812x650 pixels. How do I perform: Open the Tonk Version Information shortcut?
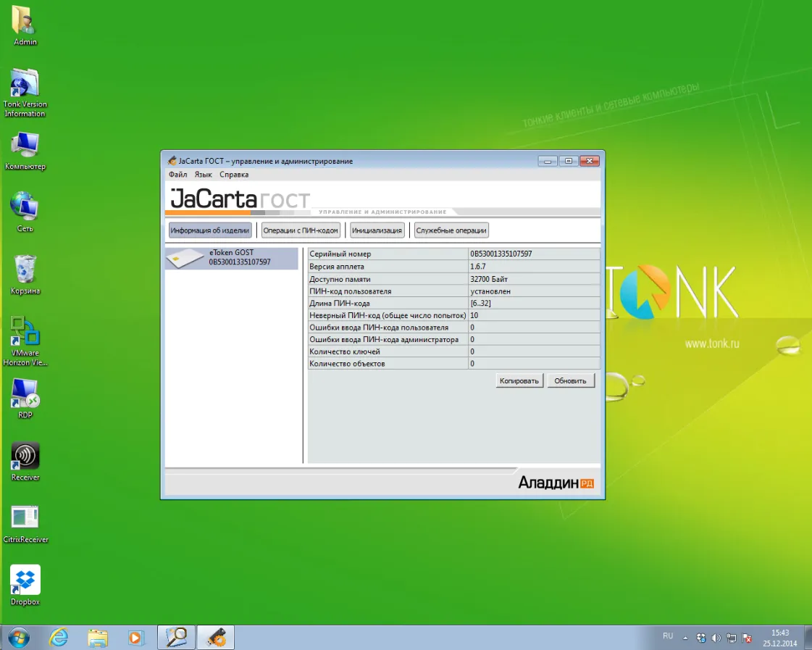point(25,93)
